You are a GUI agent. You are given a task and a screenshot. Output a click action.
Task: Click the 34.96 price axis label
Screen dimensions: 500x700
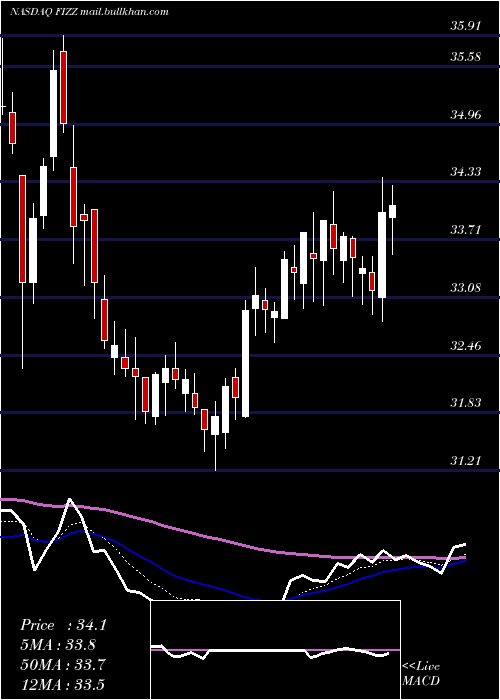click(x=466, y=115)
